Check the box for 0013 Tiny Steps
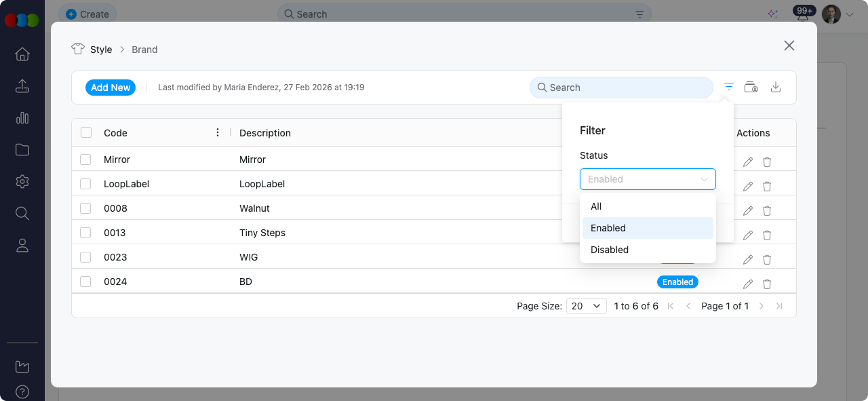 pyautogui.click(x=85, y=233)
